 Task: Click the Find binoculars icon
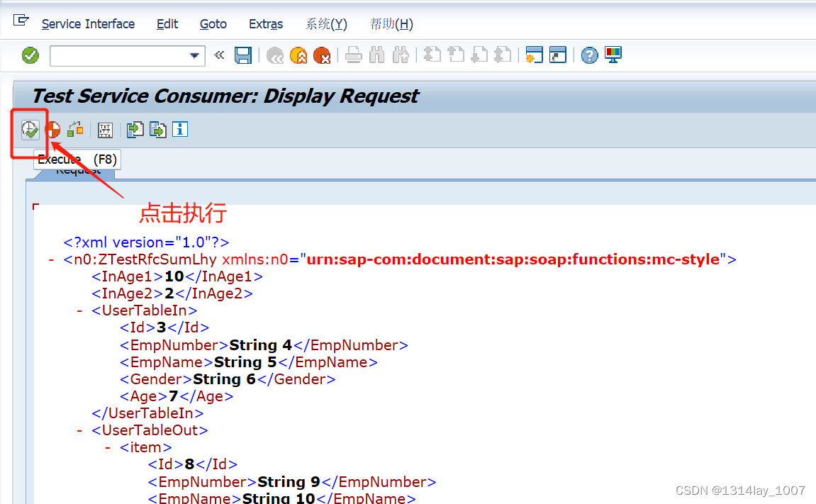376,55
